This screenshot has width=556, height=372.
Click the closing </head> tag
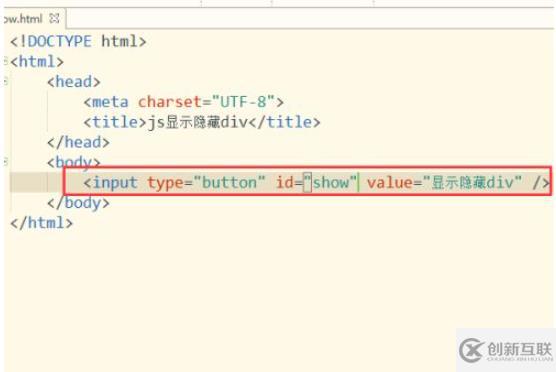coord(78,143)
